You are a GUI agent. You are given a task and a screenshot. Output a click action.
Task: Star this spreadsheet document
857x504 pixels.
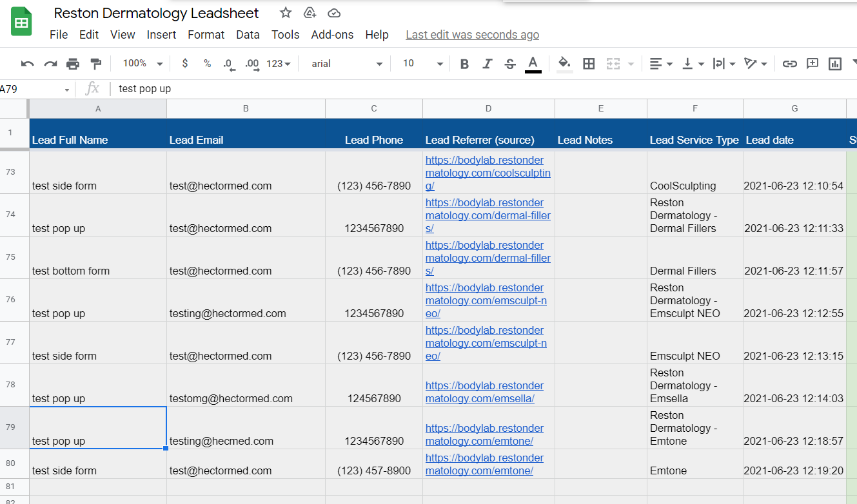pos(286,13)
